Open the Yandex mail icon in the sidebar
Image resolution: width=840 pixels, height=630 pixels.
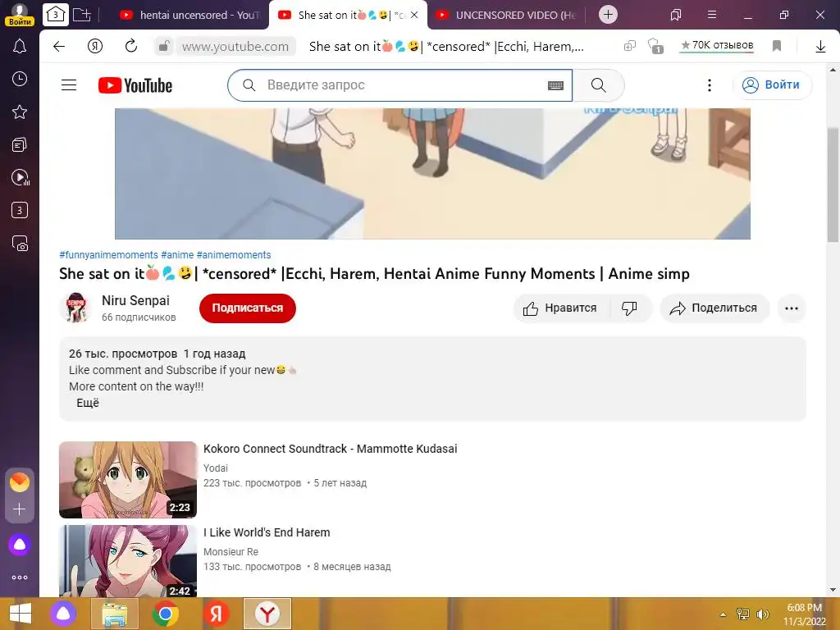coord(20,482)
